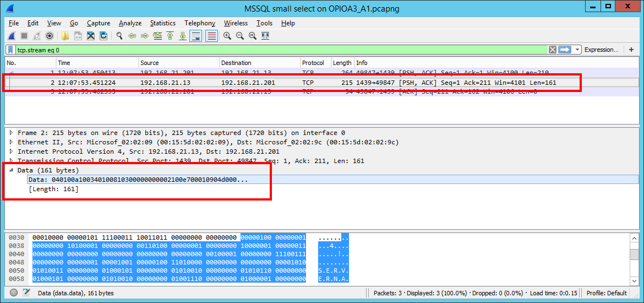Screen dimensions: 644x303
Task: Clear the display filter with X button
Action: pos(552,50)
